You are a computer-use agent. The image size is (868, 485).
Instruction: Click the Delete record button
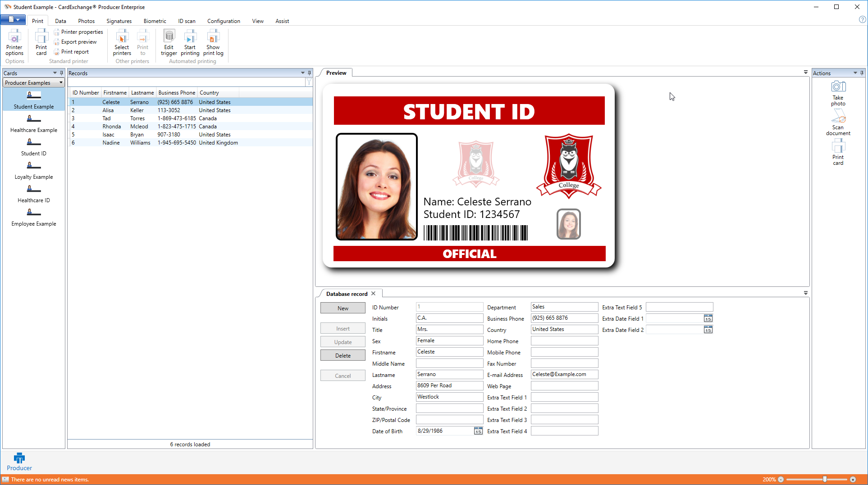pos(343,356)
